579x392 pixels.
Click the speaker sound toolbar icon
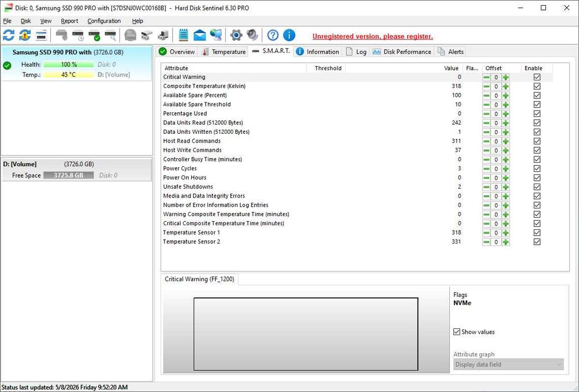click(x=252, y=35)
